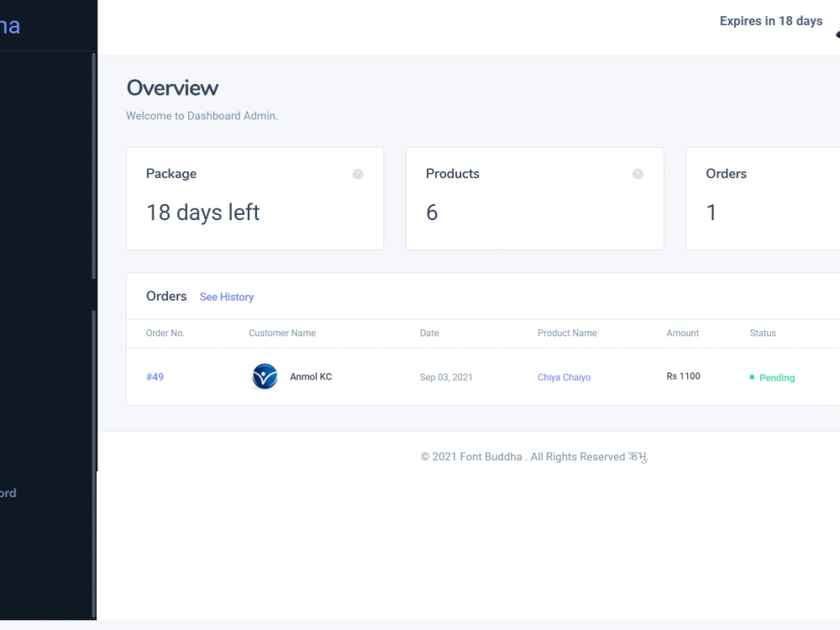Click the Order No. column header
Viewport: 840px width, 630px height.
165,333
